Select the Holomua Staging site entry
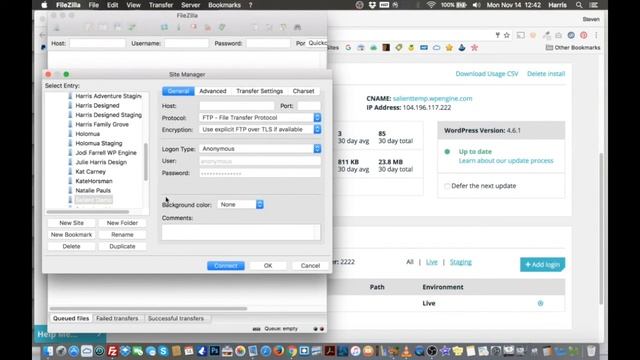The height and width of the screenshot is (360, 640). (99, 143)
